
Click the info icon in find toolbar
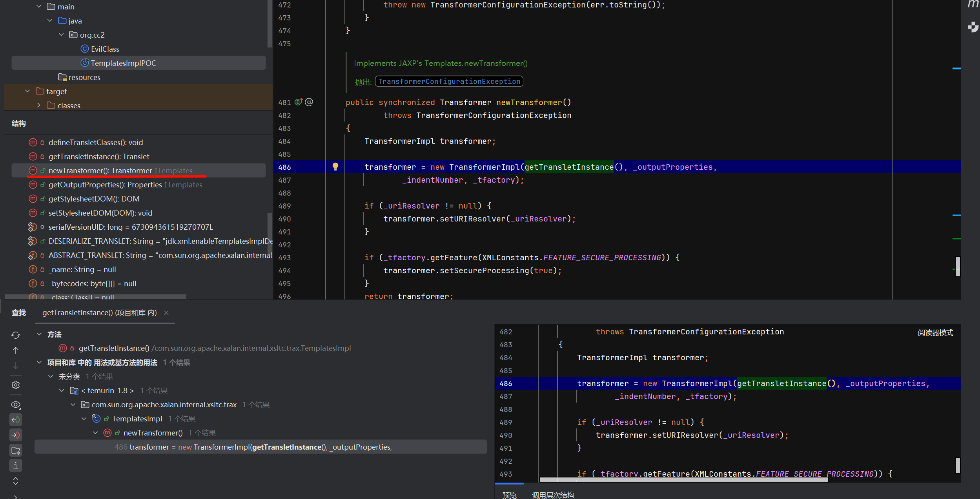coord(16,466)
